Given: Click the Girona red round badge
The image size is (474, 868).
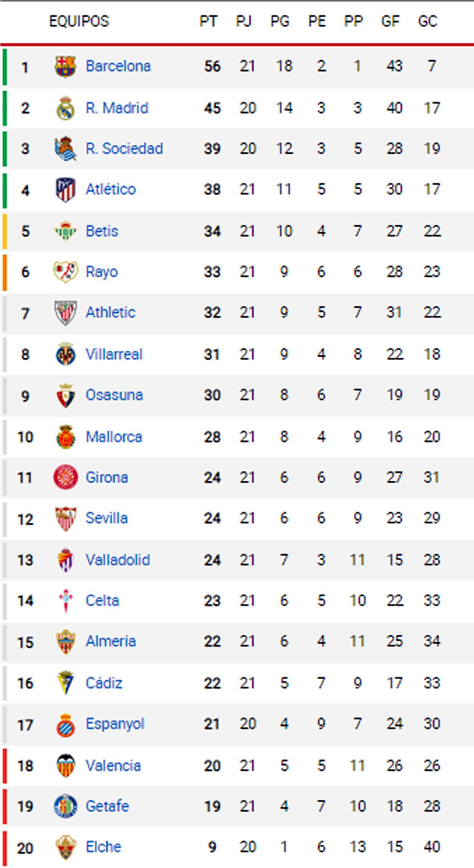Looking at the screenshot, I should click(66, 477).
